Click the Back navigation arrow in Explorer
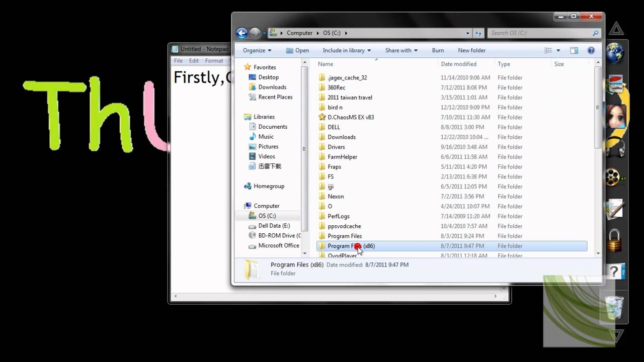Image resolution: width=644 pixels, height=362 pixels. click(x=242, y=33)
